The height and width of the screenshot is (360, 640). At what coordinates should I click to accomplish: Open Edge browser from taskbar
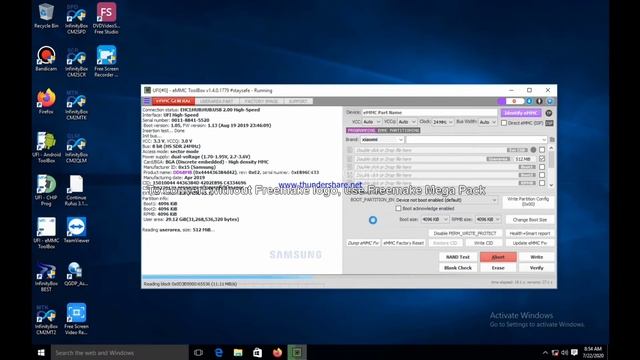coord(219,352)
